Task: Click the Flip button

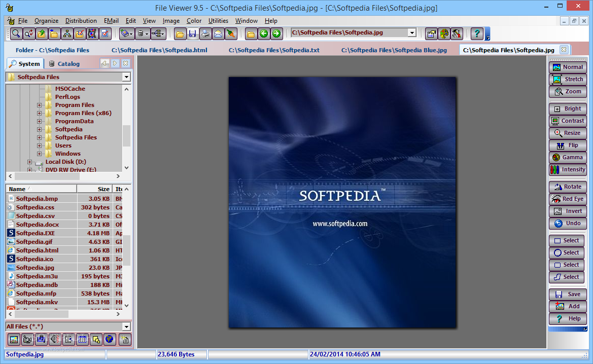Action: pyautogui.click(x=568, y=145)
